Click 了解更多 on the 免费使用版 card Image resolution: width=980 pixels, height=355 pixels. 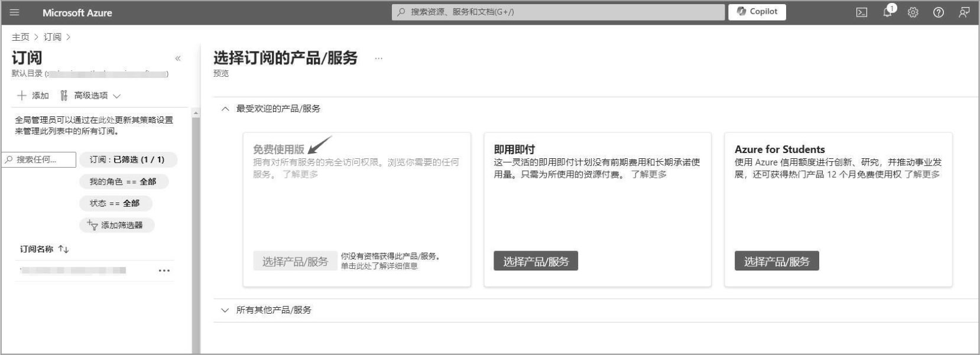(300, 174)
